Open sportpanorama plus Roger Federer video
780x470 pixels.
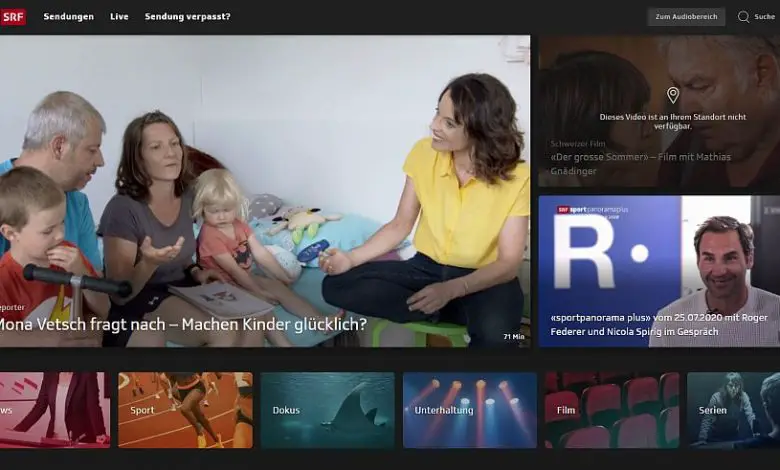[659, 271]
